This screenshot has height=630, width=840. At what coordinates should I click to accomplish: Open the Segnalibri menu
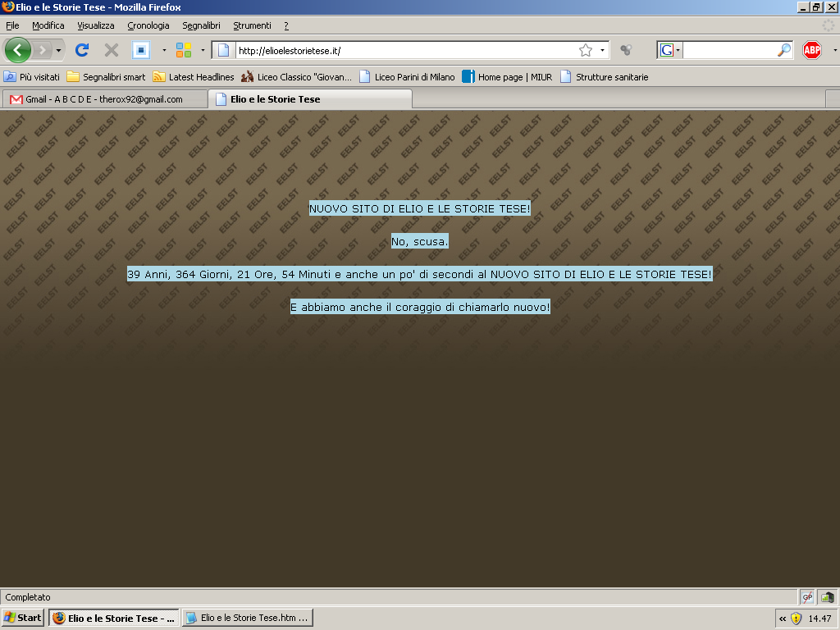pyautogui.click(x=202, y=25)
